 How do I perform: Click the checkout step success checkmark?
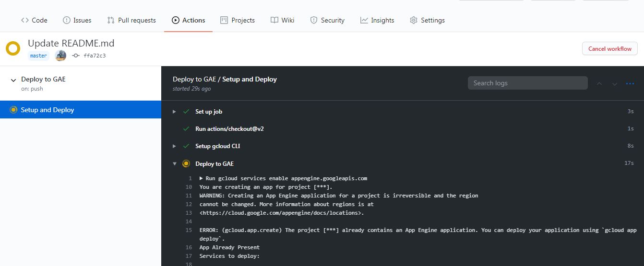(x=186, y=129)
